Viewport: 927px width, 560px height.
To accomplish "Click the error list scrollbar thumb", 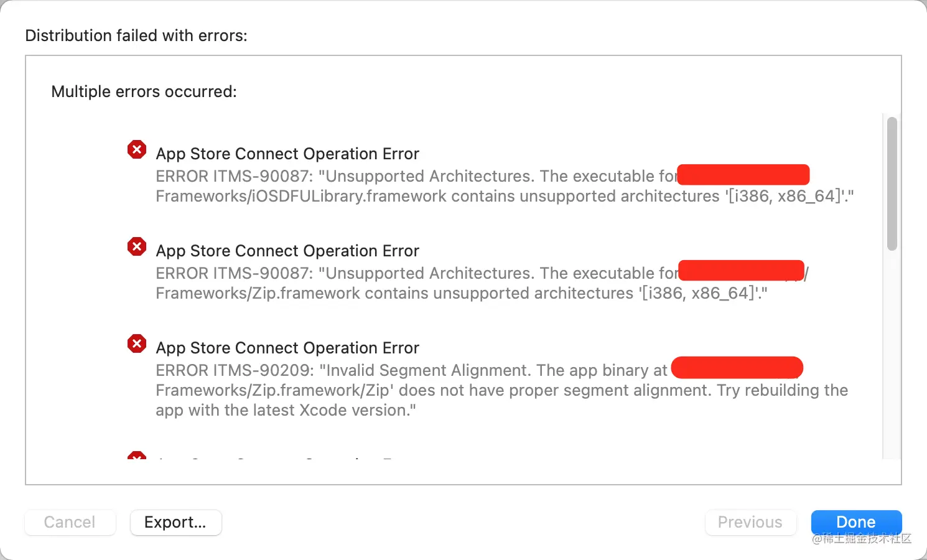I will pyautogui.click(x=892, y=184).
